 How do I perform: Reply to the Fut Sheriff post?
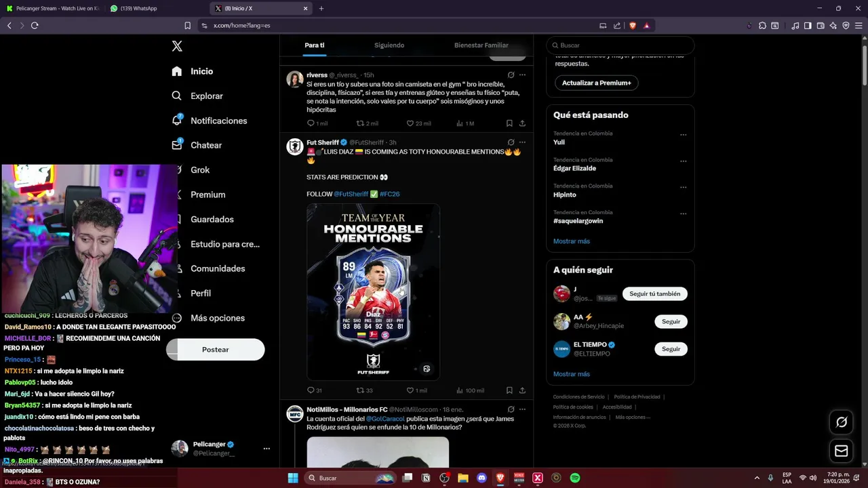tap(315, 390)
